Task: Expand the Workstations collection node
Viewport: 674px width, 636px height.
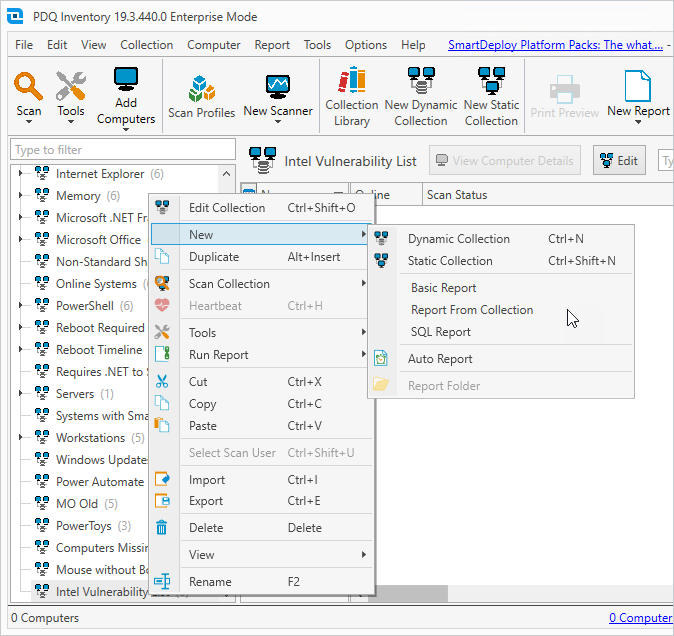Action: coord(20,437)
